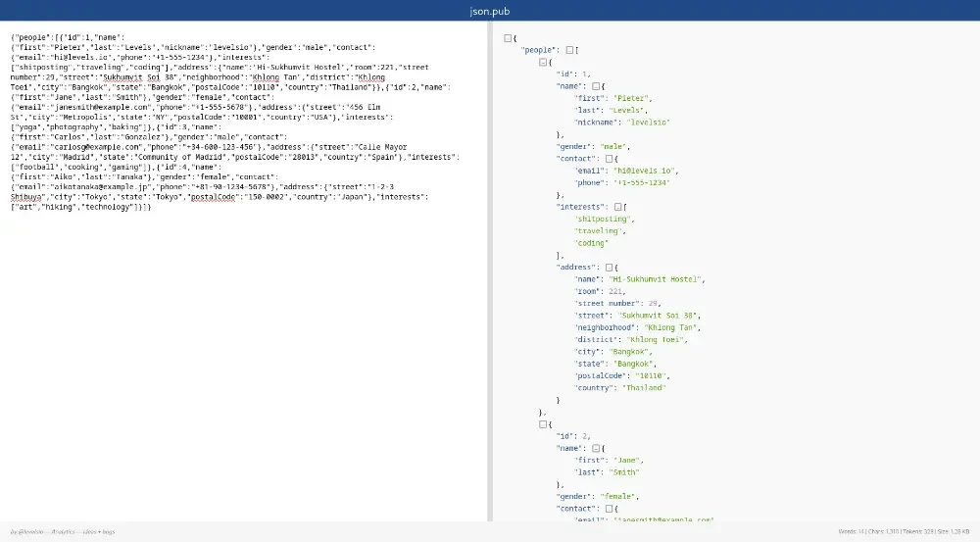
Task: Collapse the first person's "contact" object
Action: coord(610,158)
